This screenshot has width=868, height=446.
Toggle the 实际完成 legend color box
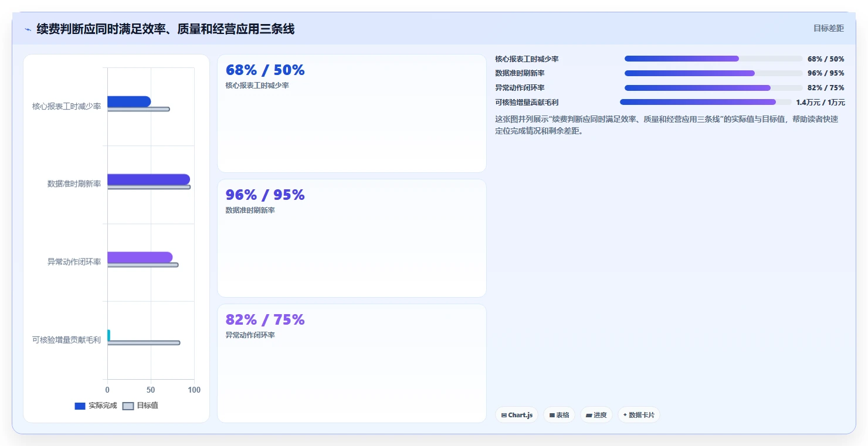click(80, 406)
